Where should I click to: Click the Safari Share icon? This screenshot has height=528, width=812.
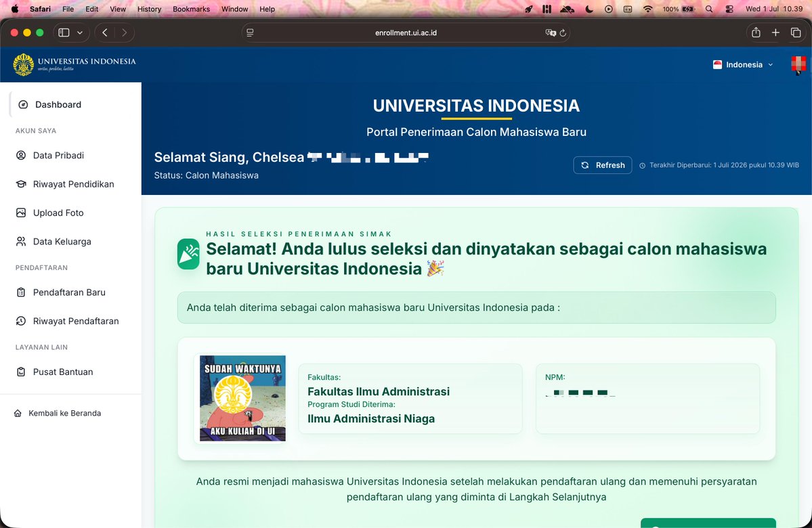(x=756, y=32)
